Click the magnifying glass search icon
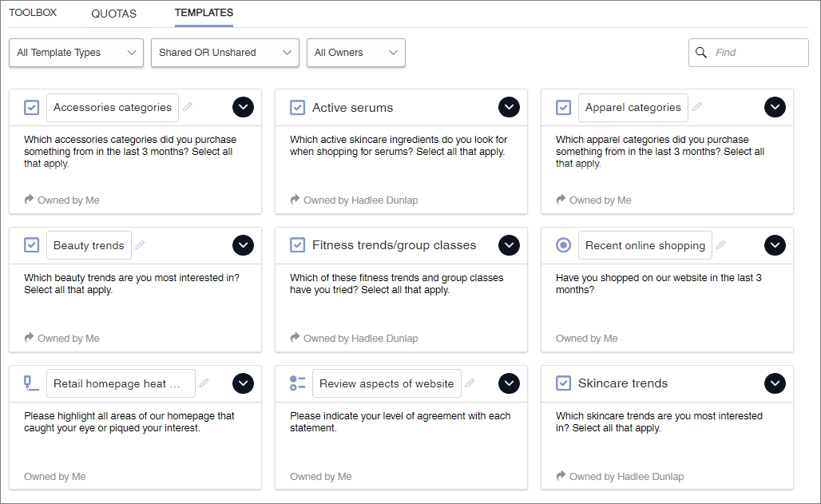The image size is (821, 504). (x=700, y=53)
